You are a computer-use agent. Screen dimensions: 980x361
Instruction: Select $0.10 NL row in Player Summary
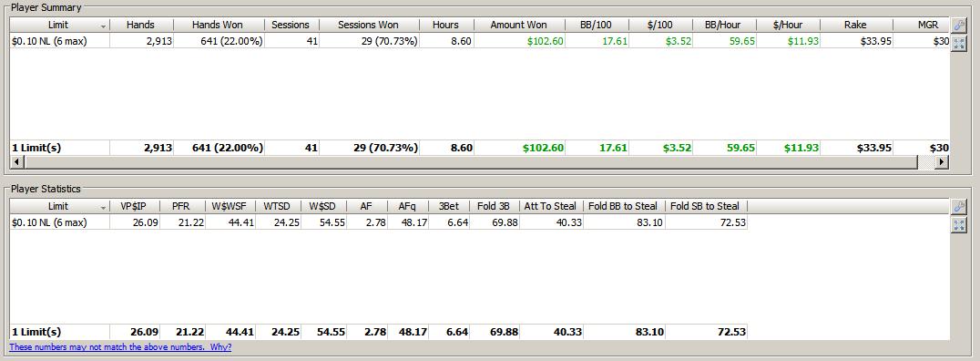[479, 41]
